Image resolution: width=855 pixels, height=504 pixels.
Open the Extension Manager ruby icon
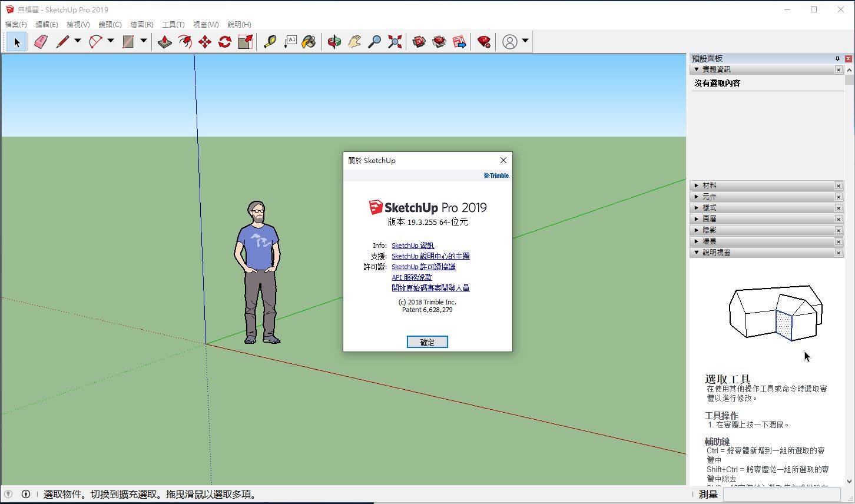click(x=484, y=42)
